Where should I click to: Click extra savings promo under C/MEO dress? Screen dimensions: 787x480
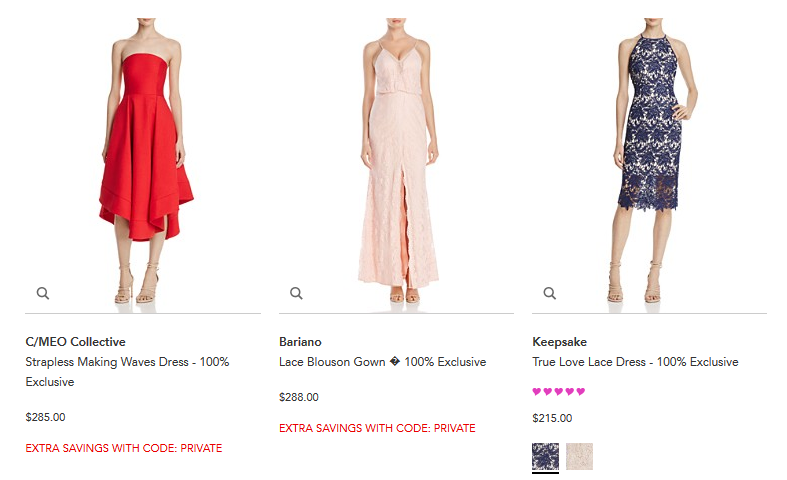(123, 448)
